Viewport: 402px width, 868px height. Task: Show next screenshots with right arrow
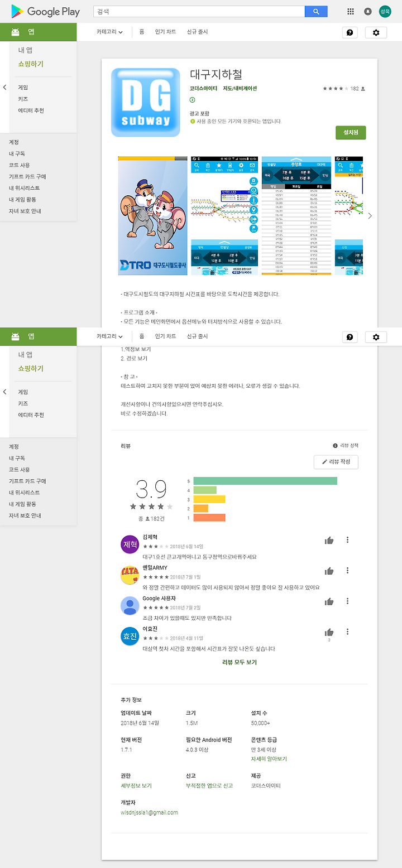coord(370,216)
